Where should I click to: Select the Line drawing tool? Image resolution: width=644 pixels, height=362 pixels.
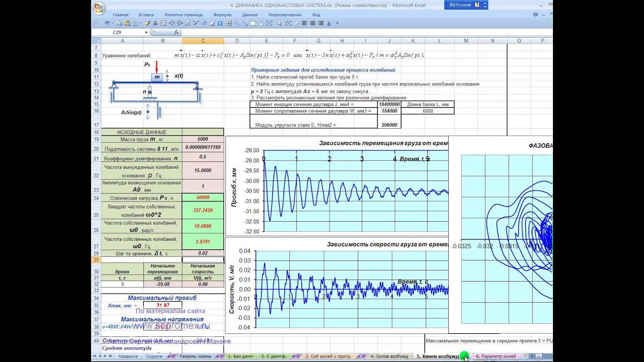tap(236, 23)
